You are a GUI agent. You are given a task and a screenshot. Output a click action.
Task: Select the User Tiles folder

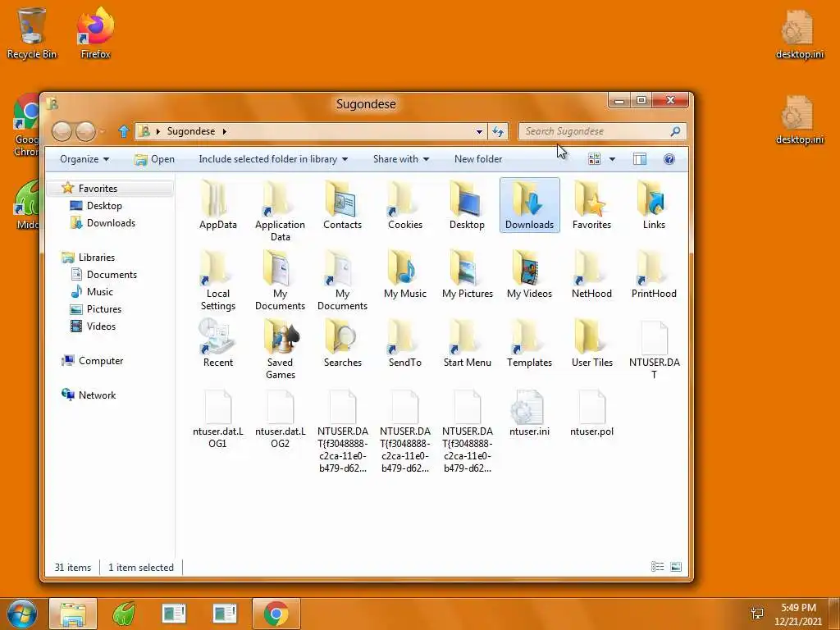[x=591, y=343]
